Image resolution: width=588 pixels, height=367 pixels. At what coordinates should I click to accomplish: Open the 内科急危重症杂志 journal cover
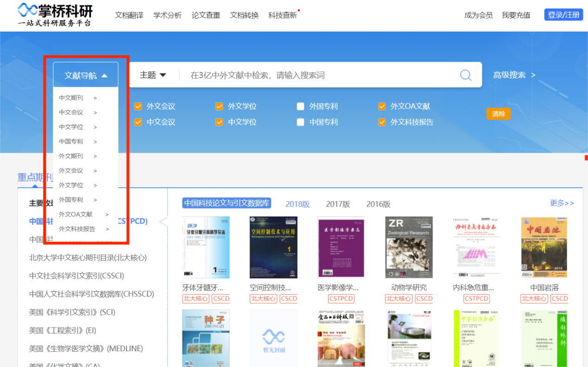pos(477,248)
